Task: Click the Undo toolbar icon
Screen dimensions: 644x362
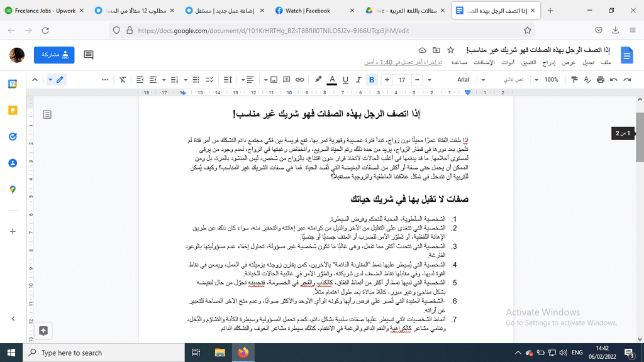Action: (x=614, y=80)
